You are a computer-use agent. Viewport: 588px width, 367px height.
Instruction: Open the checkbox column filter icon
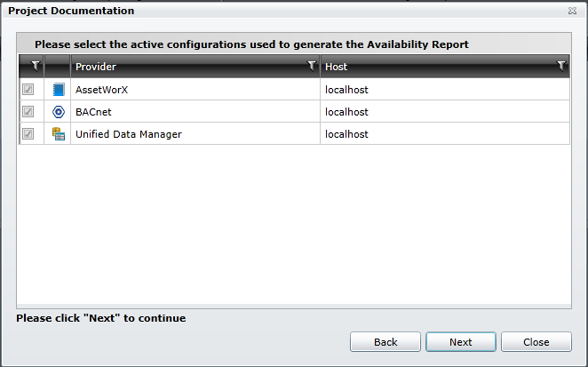click(x=35, y=66)
